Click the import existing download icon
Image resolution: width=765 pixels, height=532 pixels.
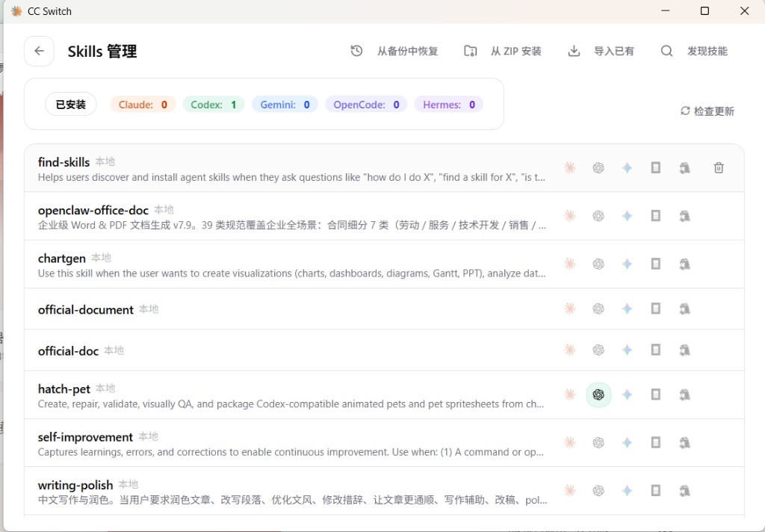tap(574, 51)
